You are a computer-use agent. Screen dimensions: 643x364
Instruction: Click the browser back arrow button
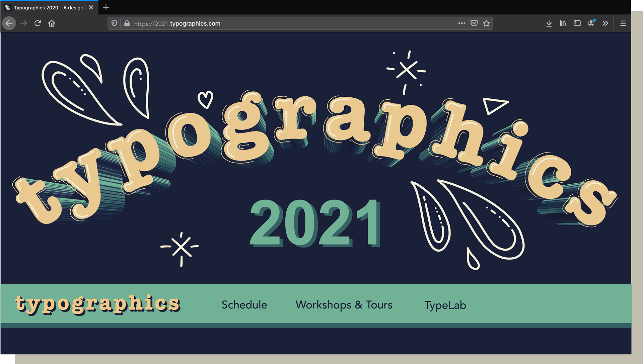9,23
